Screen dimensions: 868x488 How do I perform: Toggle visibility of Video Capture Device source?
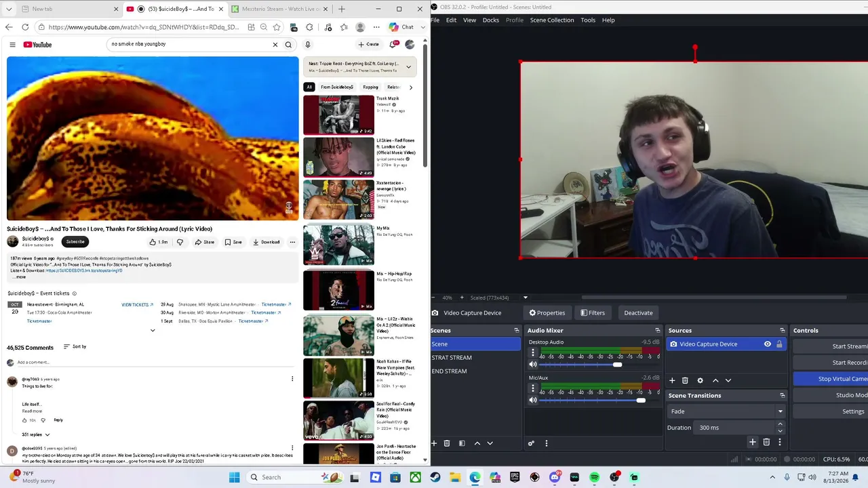(x=768, y=344)
